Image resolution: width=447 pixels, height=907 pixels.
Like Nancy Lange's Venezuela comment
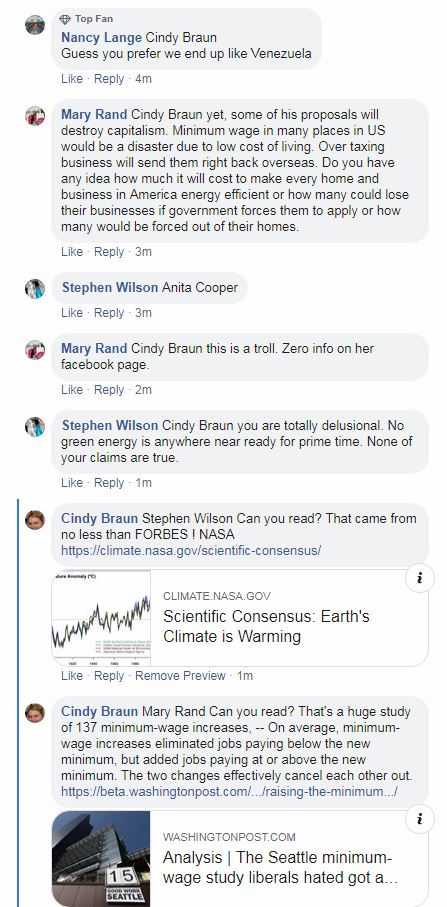[x=72, y=79]
